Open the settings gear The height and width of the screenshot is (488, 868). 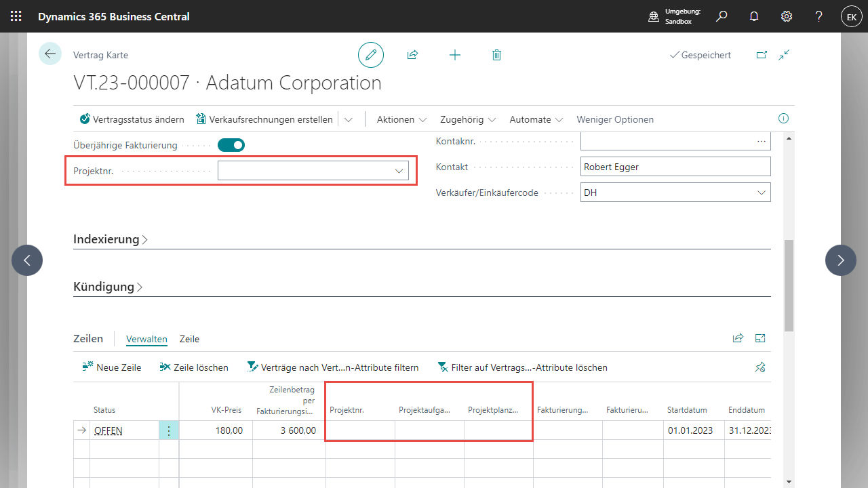point(787,16)
